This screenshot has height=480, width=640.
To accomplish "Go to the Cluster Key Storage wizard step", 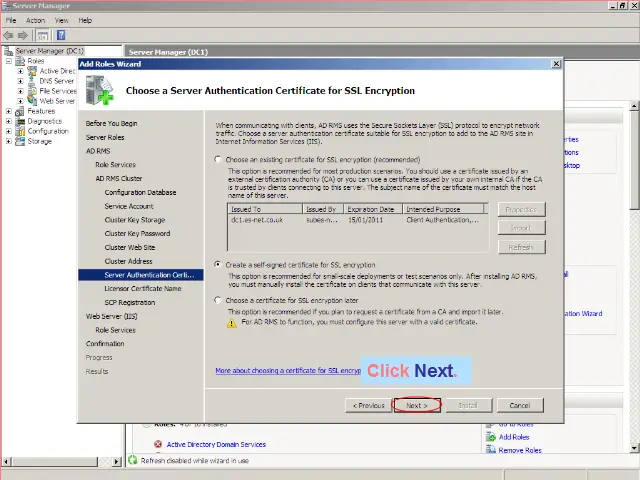I will pos(135,220).
